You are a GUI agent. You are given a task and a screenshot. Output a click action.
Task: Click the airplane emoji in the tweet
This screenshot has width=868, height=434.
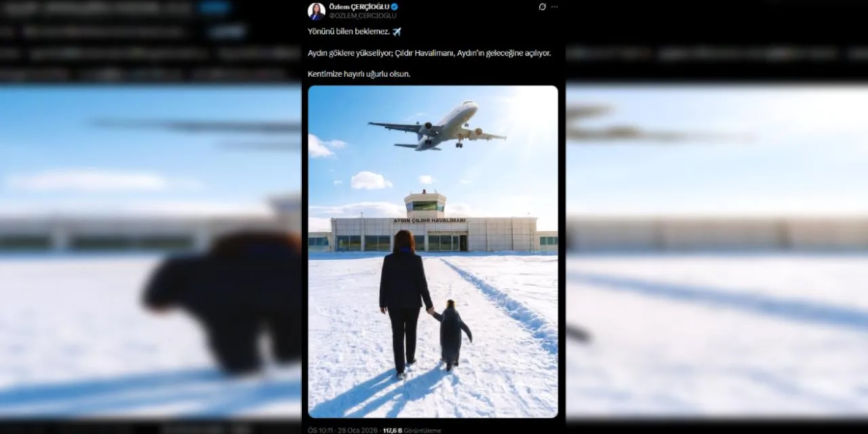point(397,32)
